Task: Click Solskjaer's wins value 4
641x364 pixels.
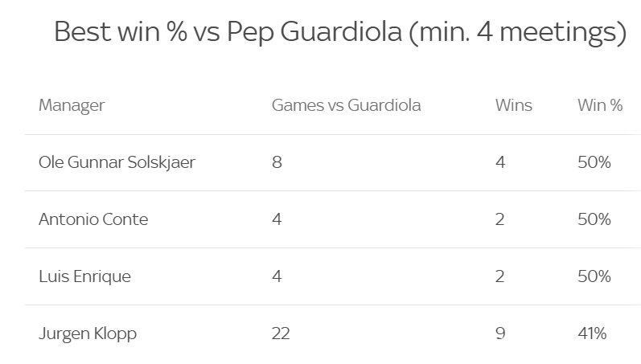Action: [x=500, y=162]
